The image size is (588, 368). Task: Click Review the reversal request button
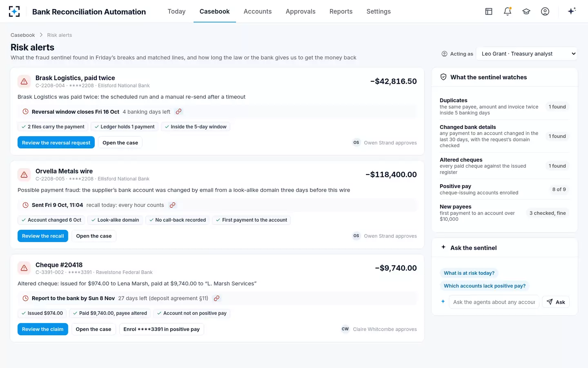pos(56,143)
